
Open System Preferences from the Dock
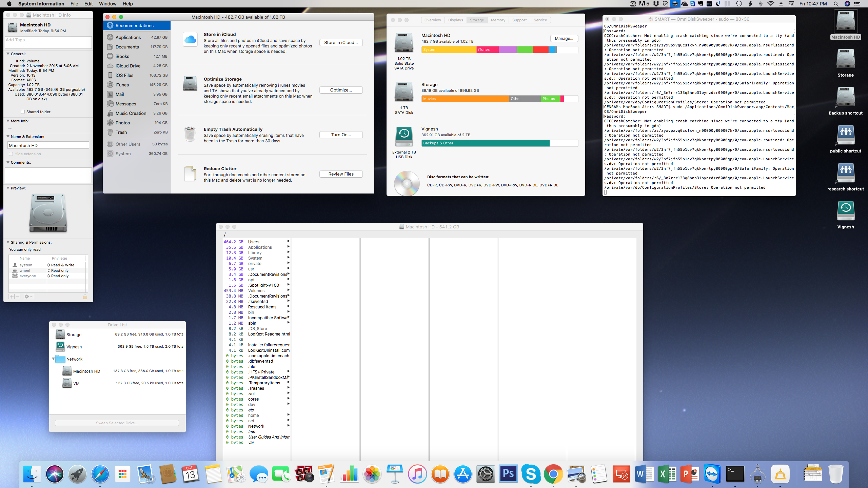[486, 474]
